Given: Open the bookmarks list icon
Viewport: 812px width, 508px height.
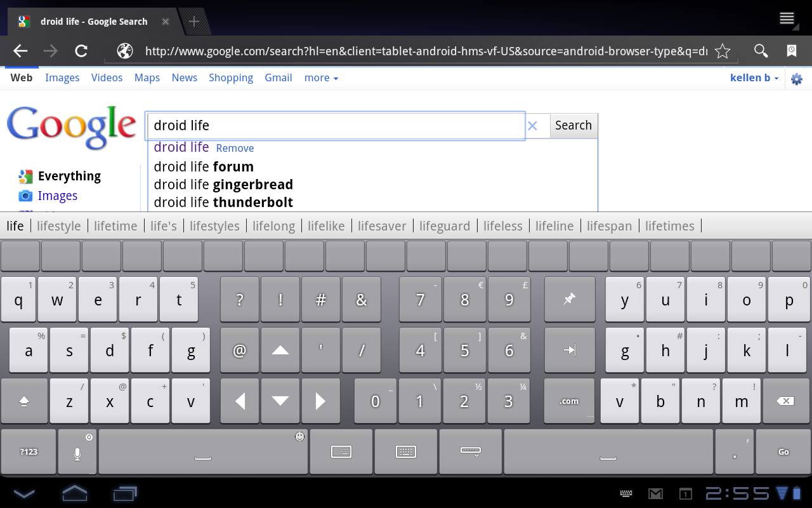Looking at the screenshot, I should pos(792,51).
